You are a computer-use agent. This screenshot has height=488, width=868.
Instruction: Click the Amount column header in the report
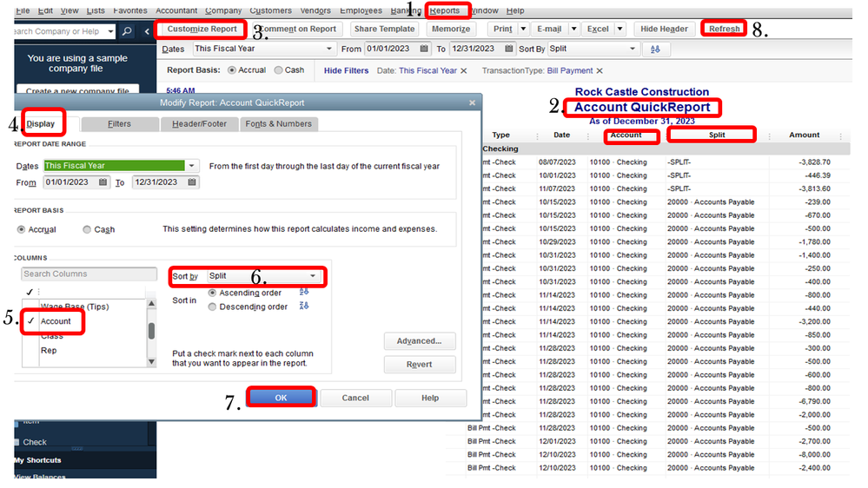pyautogui.click(x=805, y=135)
